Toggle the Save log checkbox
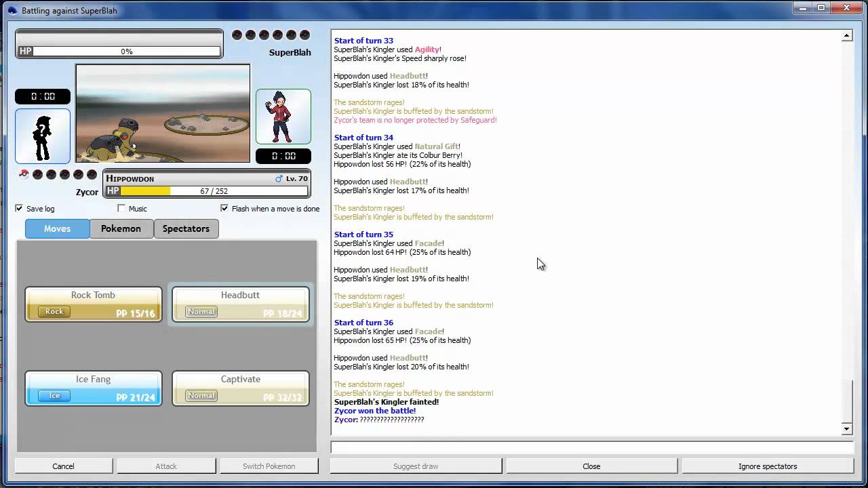The width and height of the screenshot is (868, 488). pos(19,209)
